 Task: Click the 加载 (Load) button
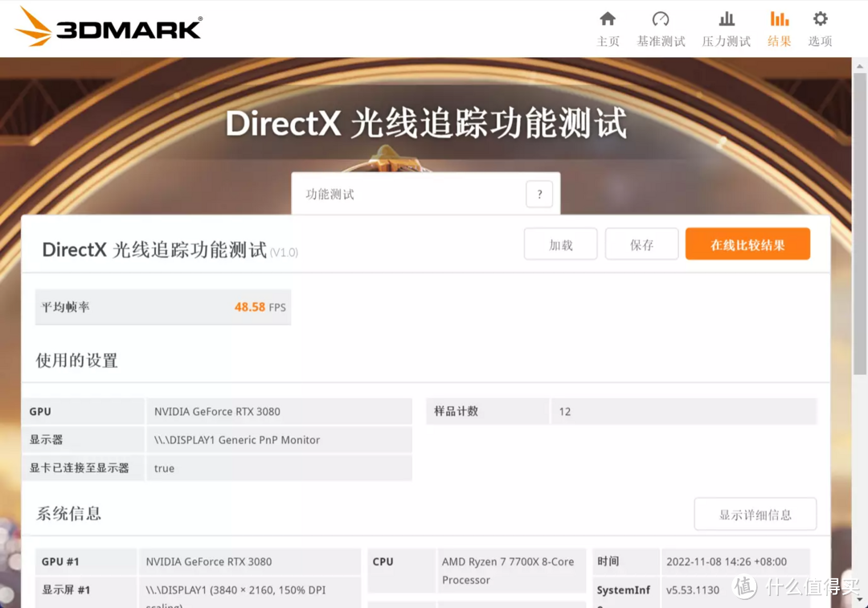(x=560, y=244)
